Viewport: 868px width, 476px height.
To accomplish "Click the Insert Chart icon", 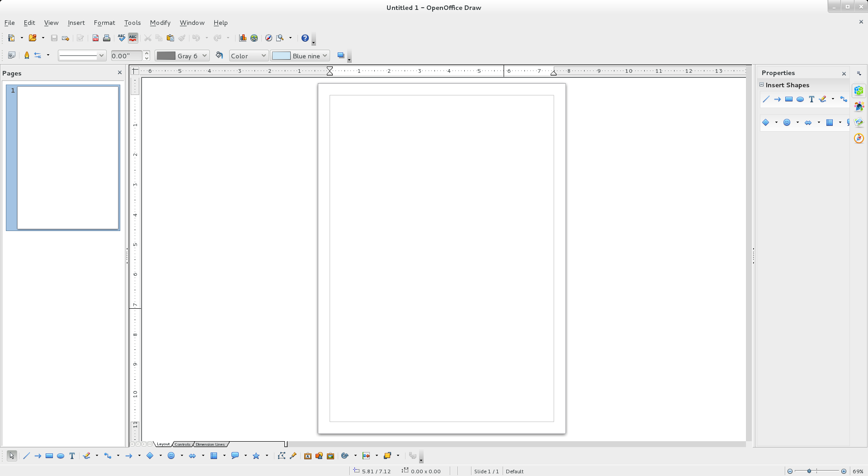I will (x=243, y=38).
